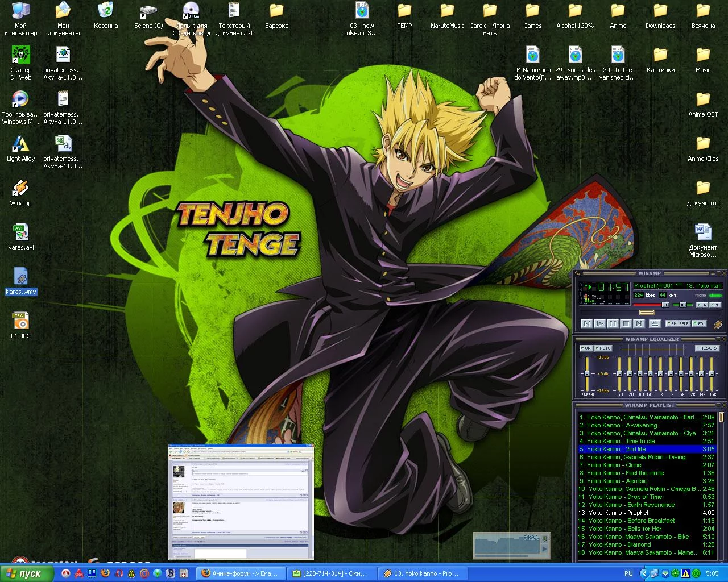Open equalizer PRESETS menu

tap(707, 348)
